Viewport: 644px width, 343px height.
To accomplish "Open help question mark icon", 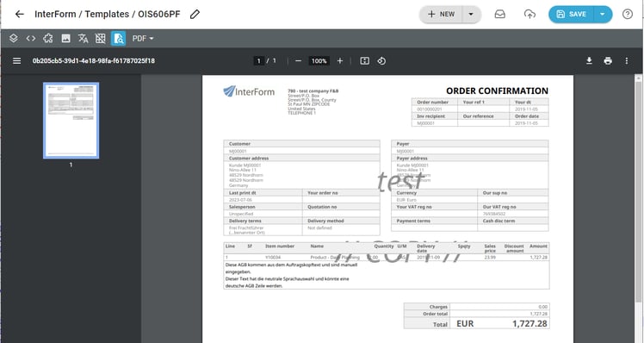I will click(x=627, y=14).
